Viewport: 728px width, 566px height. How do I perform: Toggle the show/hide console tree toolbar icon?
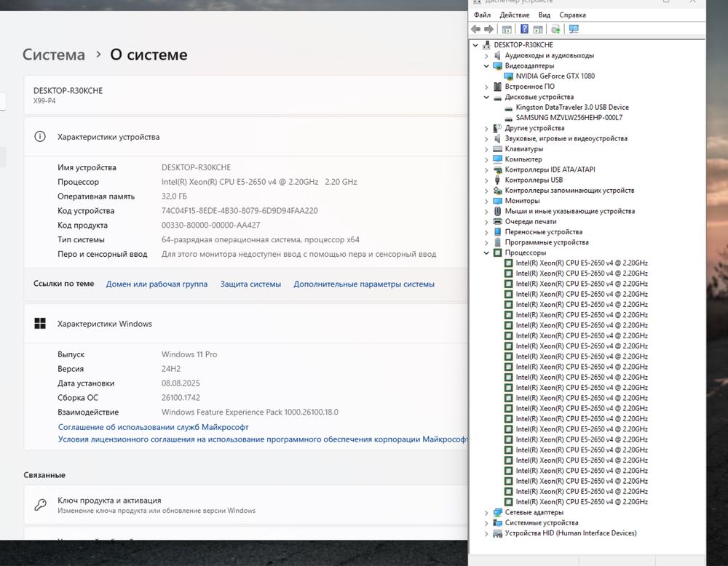pyautogui.click(x=507, y=29)
